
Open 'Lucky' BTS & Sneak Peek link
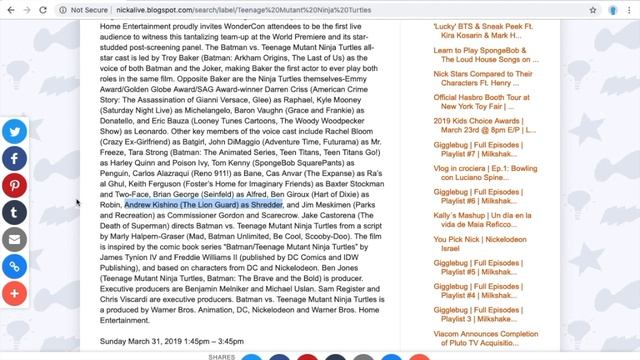483,31
